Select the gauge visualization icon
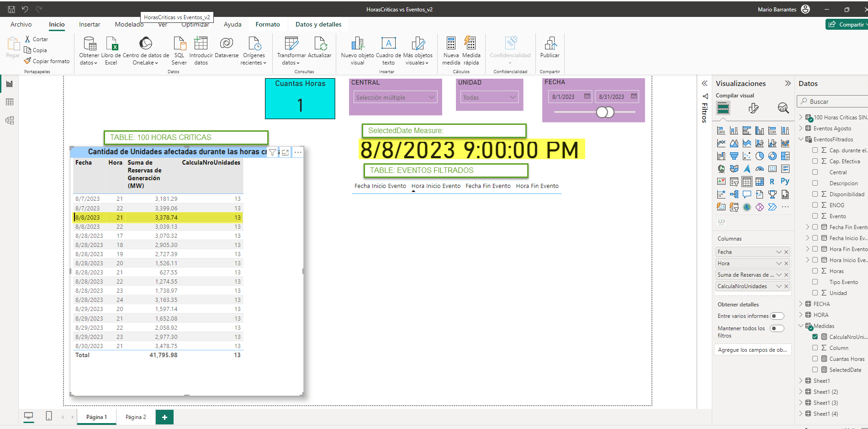The height and width of the screenshot is (429, 868). [x=760, y=169]
